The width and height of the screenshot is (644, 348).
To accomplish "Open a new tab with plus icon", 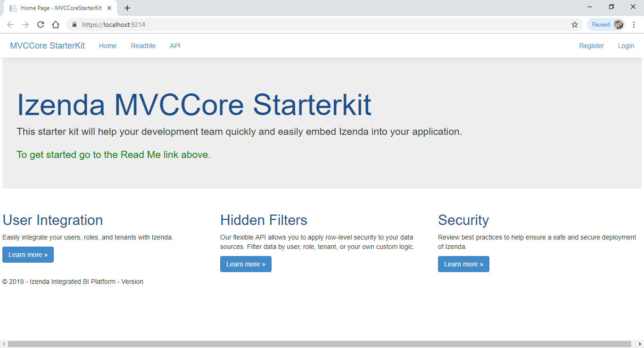I will pyautogui.click(x=127, y=8).
